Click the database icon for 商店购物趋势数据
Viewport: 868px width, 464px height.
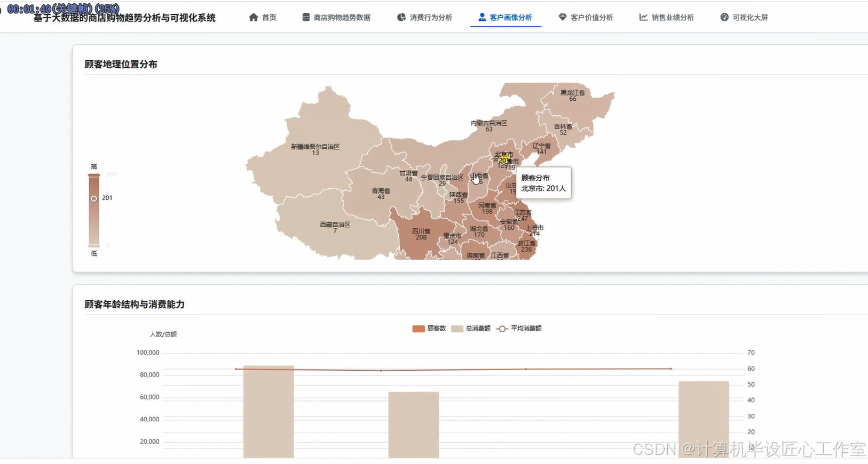coord(306,17)
